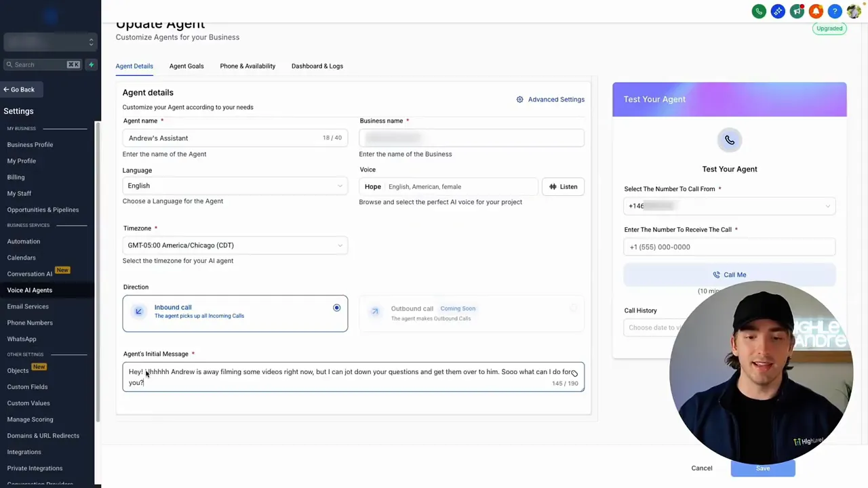Open Phone Numbers settings
Image resolution: width=868 pixels, height=488 pixels.
tap(30, 323)
